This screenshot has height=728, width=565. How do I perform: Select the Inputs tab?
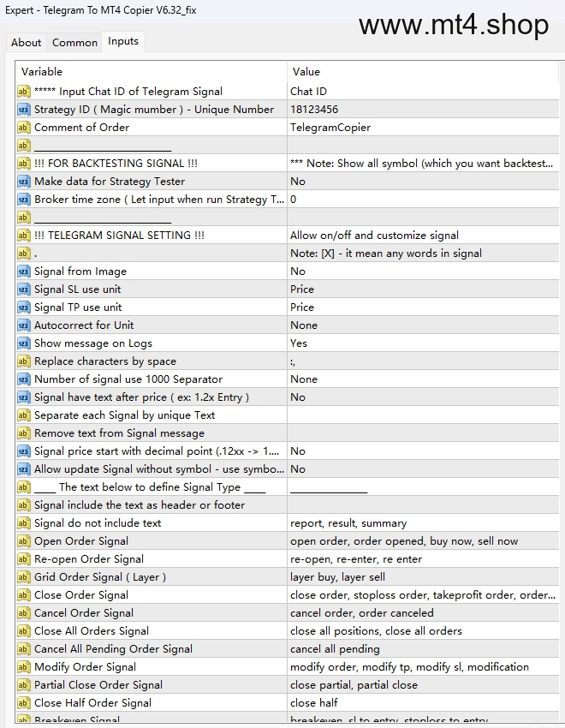click(123, 41)
